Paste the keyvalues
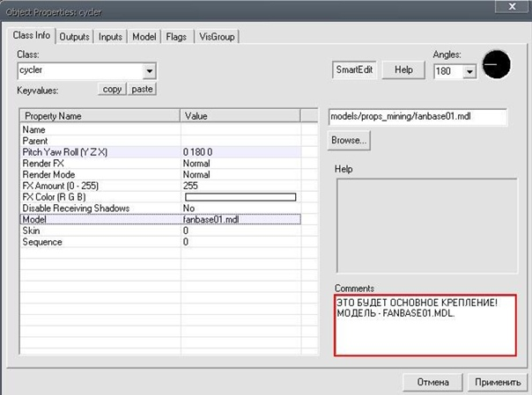This screenshot has width=532, height=395. click(142, 89)
